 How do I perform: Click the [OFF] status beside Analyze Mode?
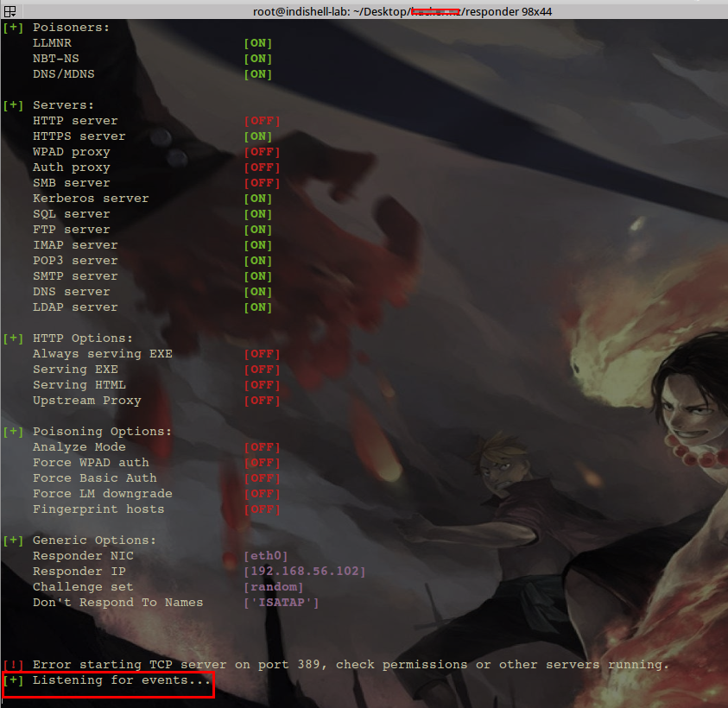coord(262,447)
